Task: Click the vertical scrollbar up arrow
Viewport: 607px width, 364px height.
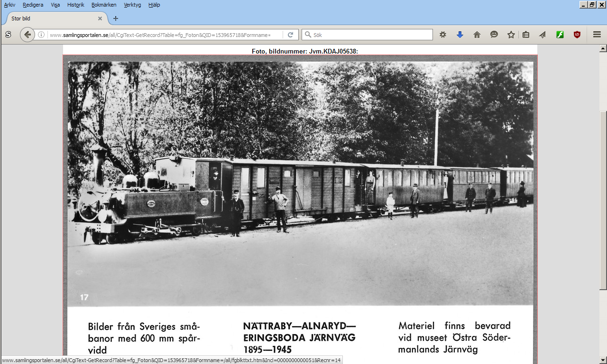Action: [603, 48]
